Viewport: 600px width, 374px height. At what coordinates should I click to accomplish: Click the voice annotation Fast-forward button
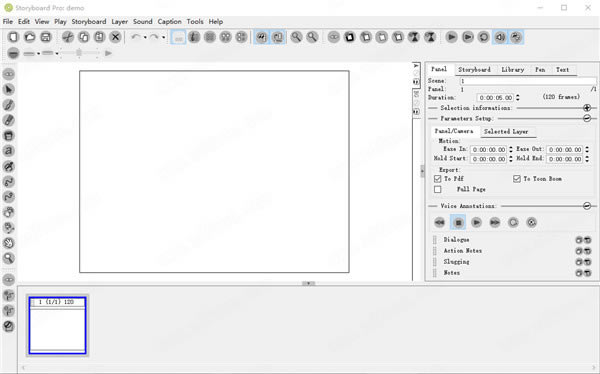coord(495,222)
